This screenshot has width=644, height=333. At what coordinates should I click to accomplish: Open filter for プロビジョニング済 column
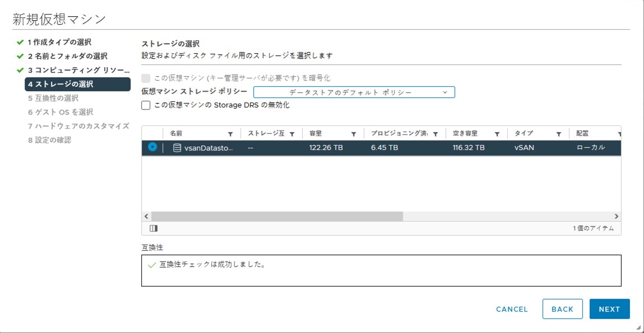coord(435,134)
